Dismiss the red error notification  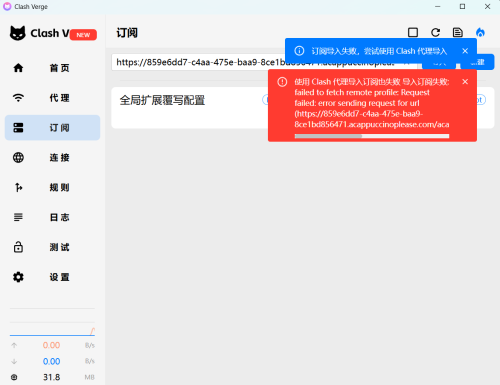click(465, 82)
